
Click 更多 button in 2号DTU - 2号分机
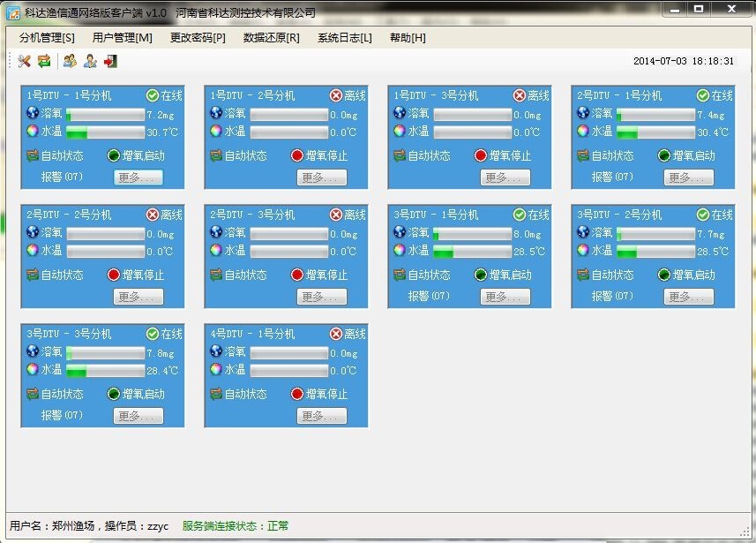pyautogui.click(x=138, y=297)
